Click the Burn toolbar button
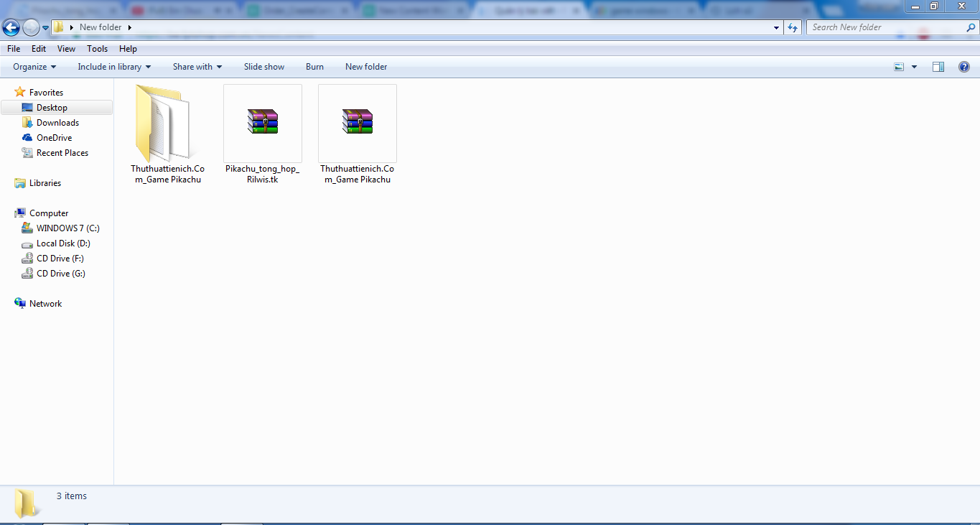The width and height of the screenshot is (980, 525). pyautogui.click(x=314, y=67)
